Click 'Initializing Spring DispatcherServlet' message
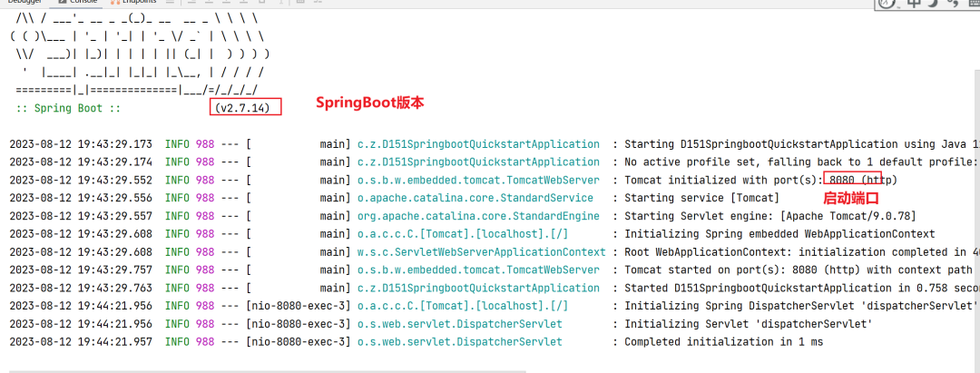Viewport: 980px width, 373px height. click(x=802, y=306)
